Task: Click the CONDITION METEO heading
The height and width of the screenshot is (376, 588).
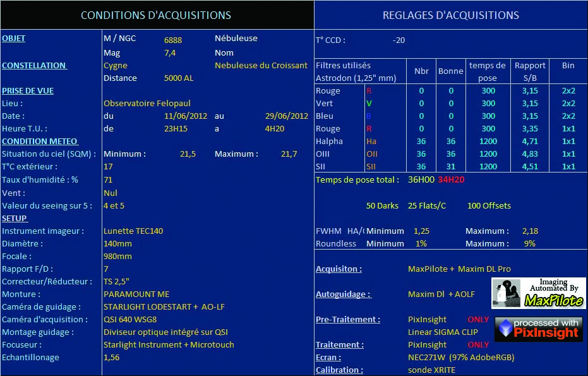Action: point(40,142)
